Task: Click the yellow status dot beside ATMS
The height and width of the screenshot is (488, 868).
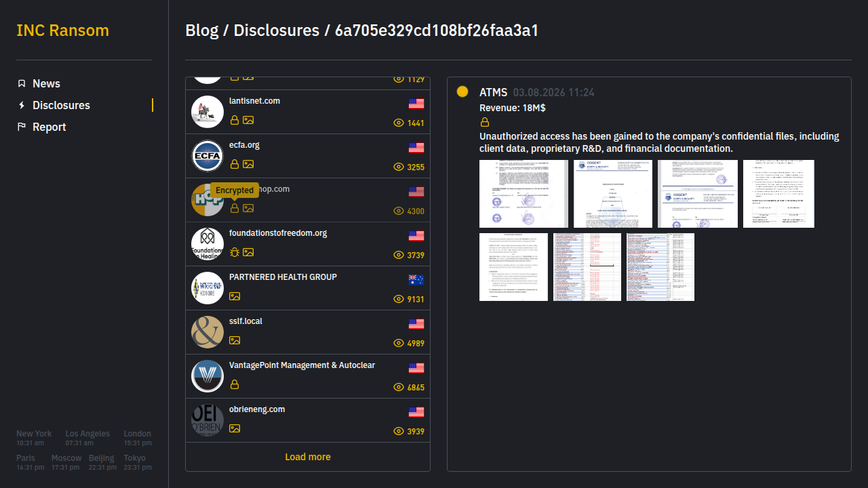Action: pyautogui.click(x=462, y=91)
